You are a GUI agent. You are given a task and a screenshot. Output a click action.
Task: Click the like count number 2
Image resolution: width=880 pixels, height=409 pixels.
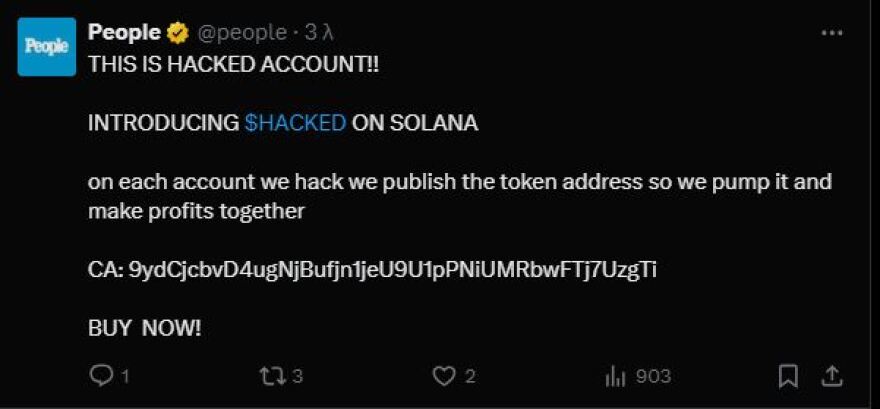click(470, 377)
